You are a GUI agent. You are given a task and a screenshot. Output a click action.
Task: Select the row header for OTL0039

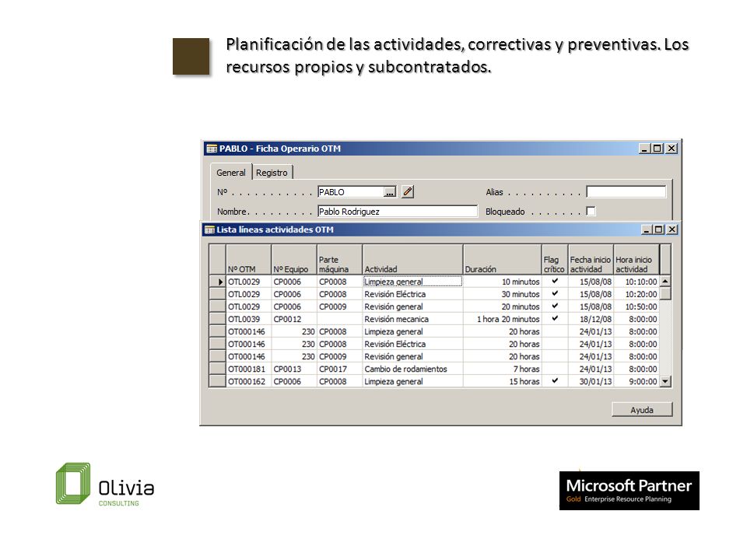(x=217, y=319)
